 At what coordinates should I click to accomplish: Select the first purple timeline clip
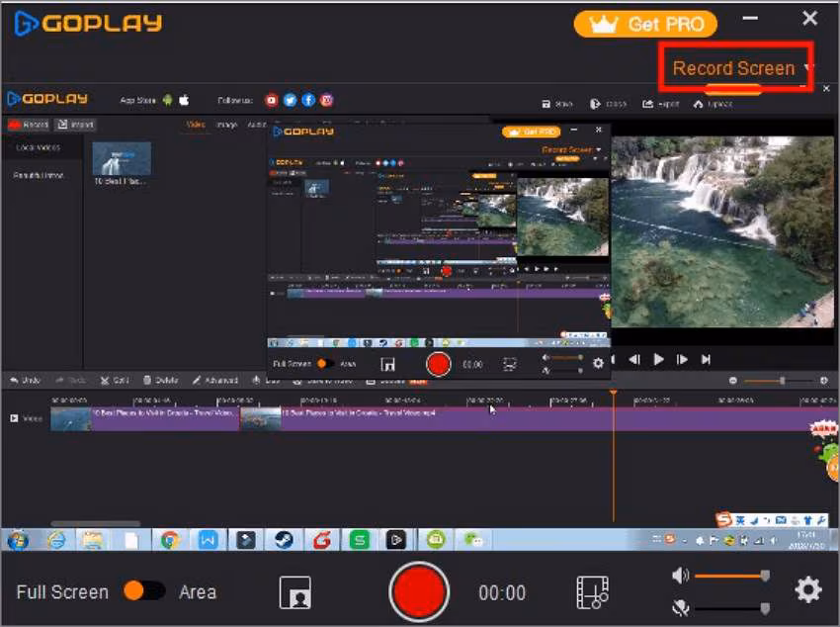tap(145, 419)
